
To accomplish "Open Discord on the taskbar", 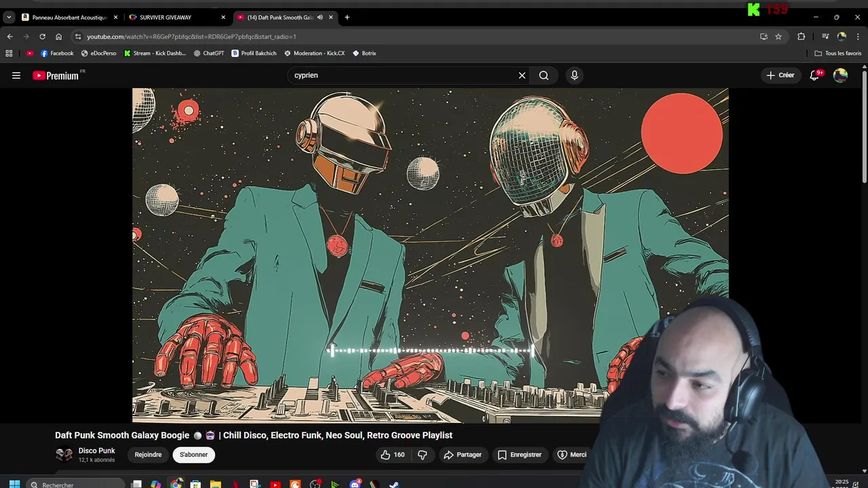I will (x=355, y=484).
